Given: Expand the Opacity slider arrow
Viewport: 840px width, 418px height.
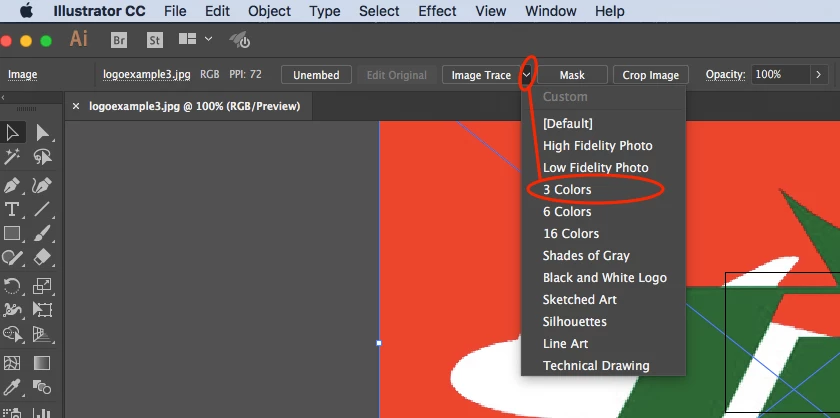Looking at the screenshot, I should click(818, 75).
